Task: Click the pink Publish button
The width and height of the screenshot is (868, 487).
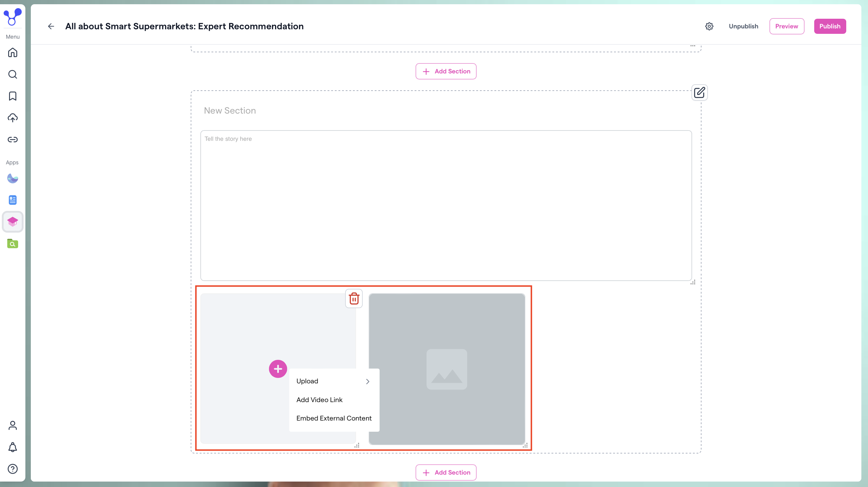Action: coord(830,26)
